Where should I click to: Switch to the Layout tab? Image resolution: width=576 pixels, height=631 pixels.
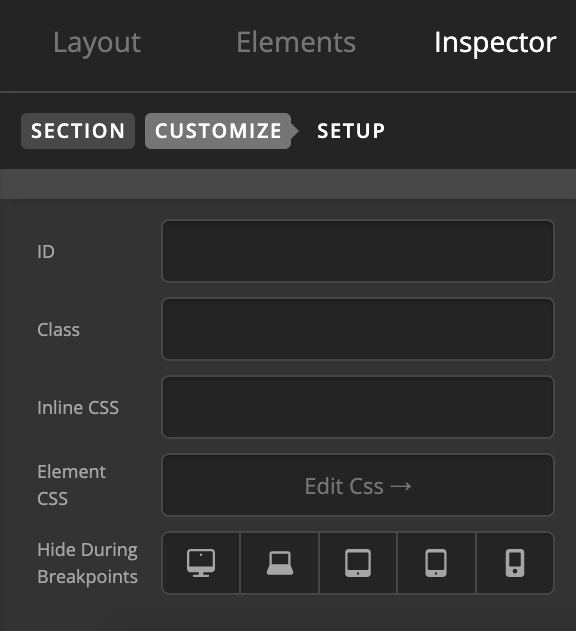point(97,42)
